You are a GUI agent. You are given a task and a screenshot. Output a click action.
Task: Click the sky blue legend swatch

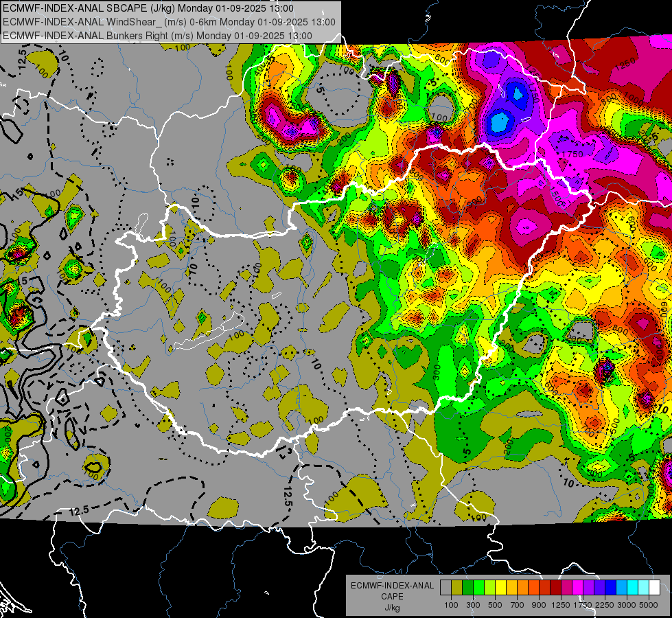(622, 588)
